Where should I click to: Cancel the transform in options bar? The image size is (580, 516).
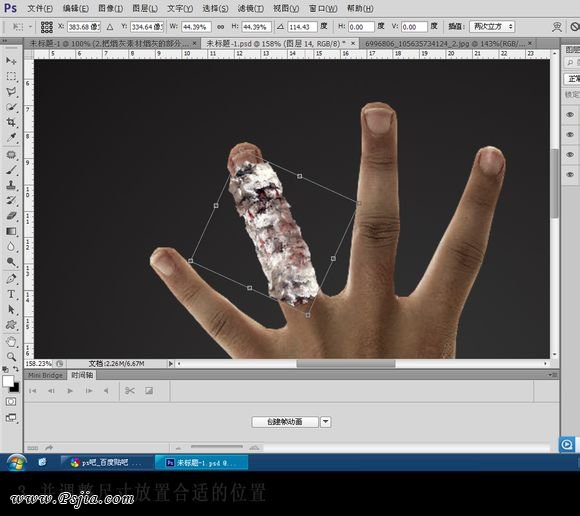[x=574, y=27]
